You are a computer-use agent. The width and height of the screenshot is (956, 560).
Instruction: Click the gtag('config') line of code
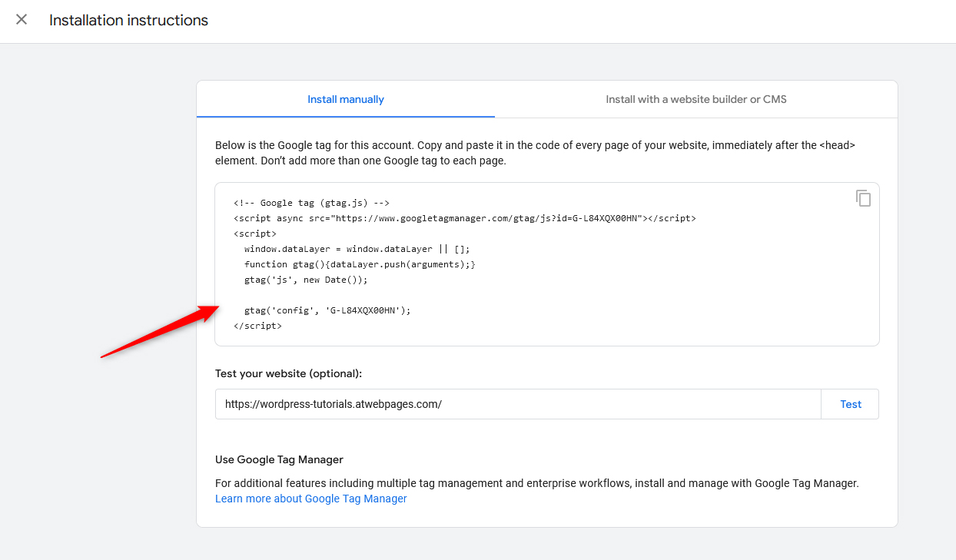tap(328, 310)
